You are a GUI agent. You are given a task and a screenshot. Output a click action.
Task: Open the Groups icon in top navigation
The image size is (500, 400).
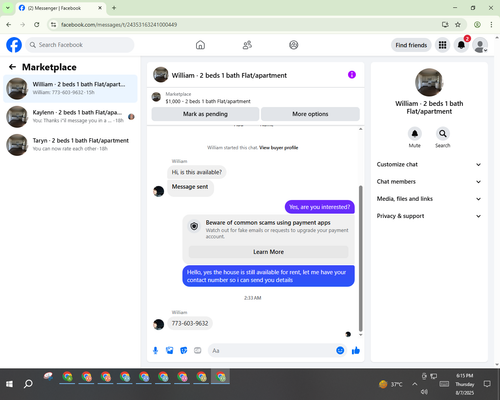[x=294, y=45]
